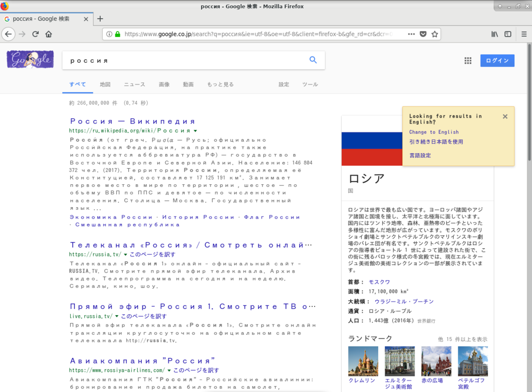The height and width of the screenshot is (392, 532).
Task: Click the "Change to English" link
Action: click(434, 132)
